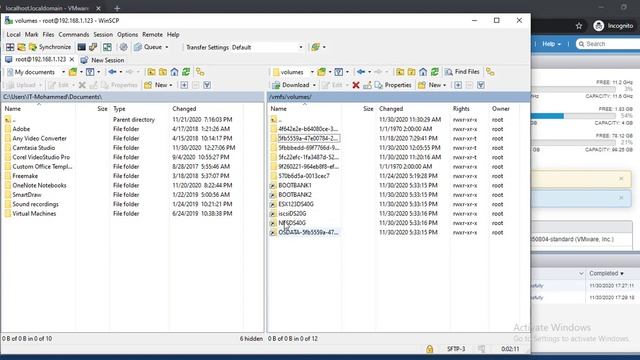Open the Commands menu
The image size is (640, 360).
pyautogui.click(x=73, y=35)
